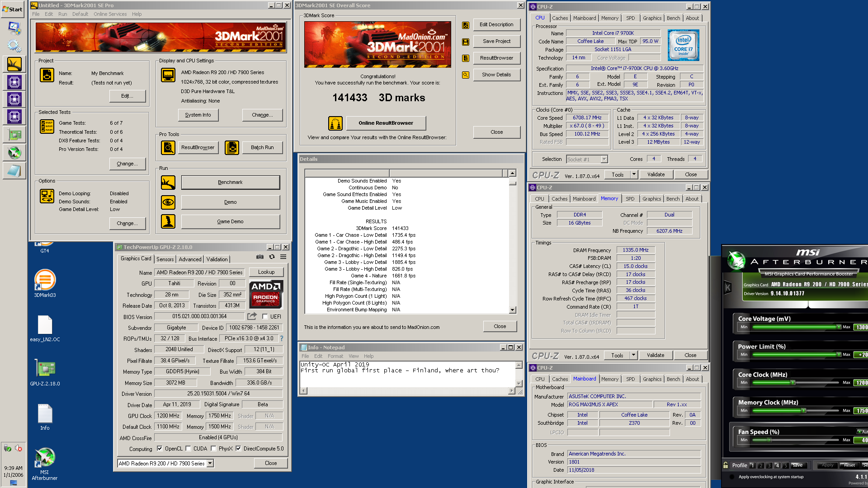The width and height of the screenshot is (868, 488).
Task: Toggle the DirectCompute 5.0 checkbox
Action: (238, 449)
